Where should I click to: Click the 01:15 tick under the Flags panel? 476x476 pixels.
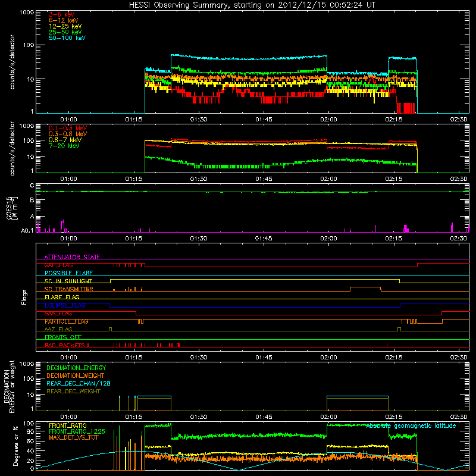(x=133, y=358)
